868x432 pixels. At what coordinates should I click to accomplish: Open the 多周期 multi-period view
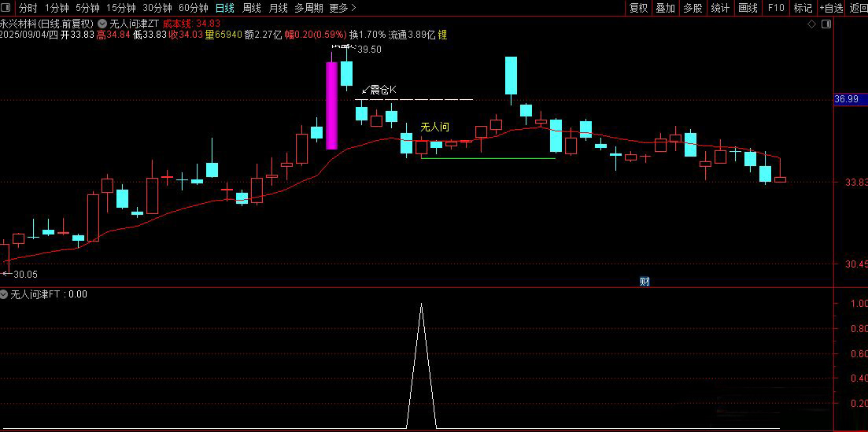tap(308, 8)
